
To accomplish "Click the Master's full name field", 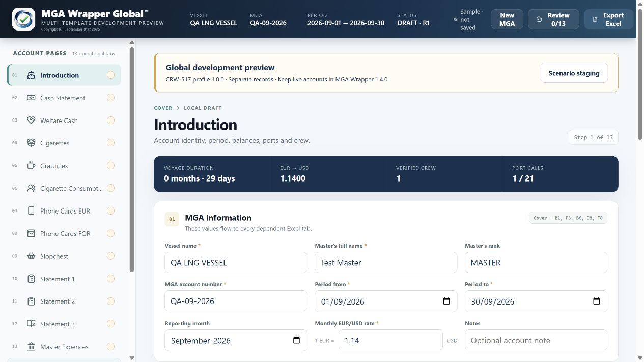I will 386,262.
